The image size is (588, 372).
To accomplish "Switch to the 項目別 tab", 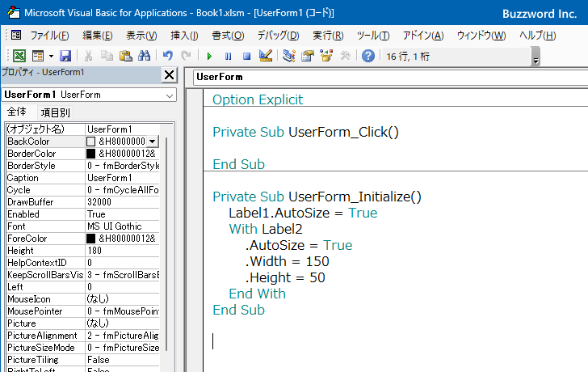I will click(56, 112).
